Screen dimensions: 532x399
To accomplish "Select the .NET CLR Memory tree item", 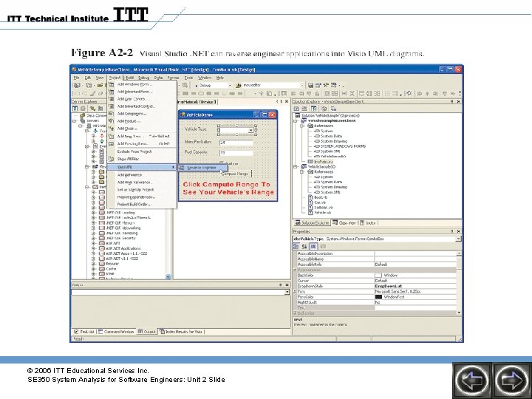I will coord(120,223).
